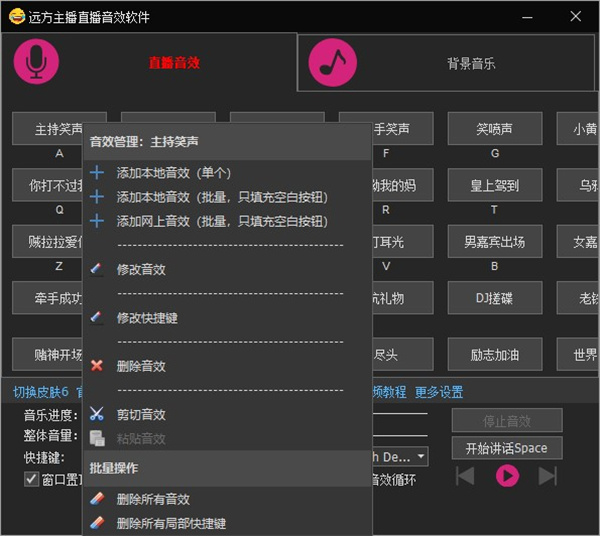600x536 pixels.
Task: Click the eraser icon beside 删除所有音效
Action: (x=97, y=499)
